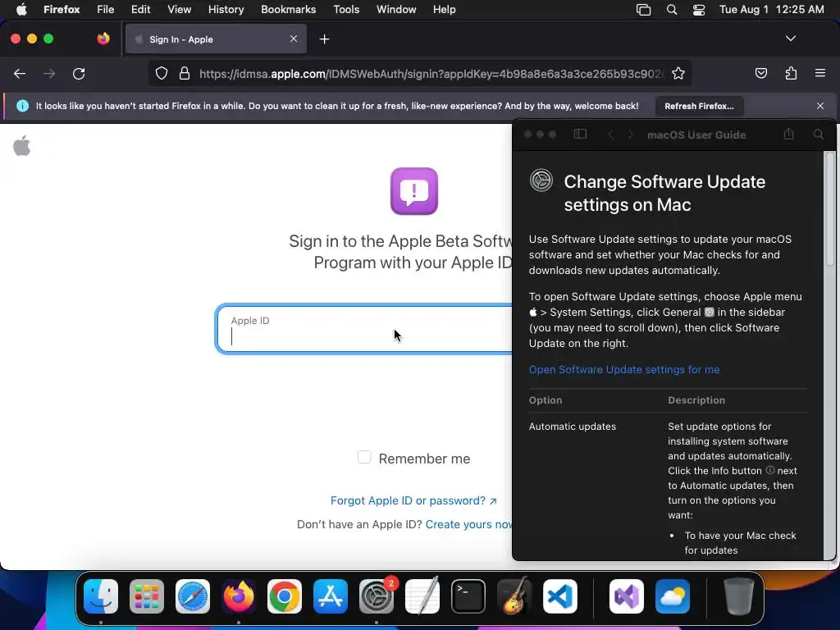Click the Firefox logo beside the tab strip

tap(103, 39)
